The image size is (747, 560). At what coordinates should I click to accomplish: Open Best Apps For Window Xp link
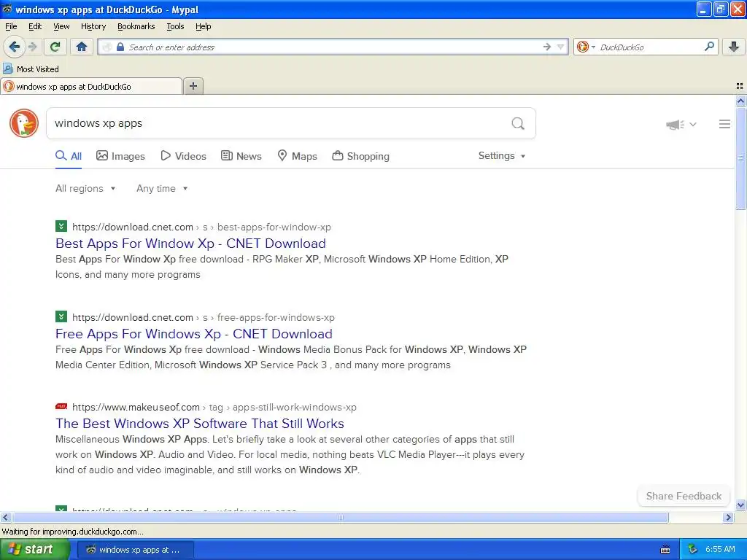(190, 244)
